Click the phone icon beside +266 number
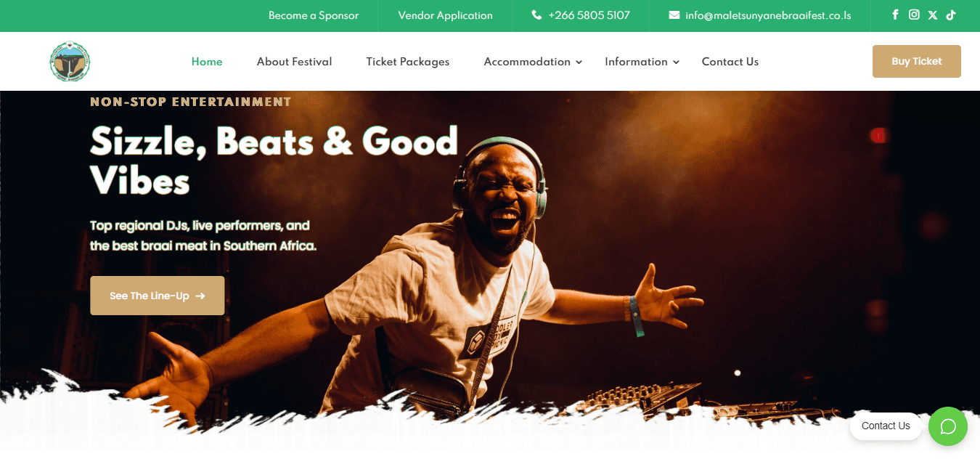Screen dimensions: 980x459 tap(536, 15)
